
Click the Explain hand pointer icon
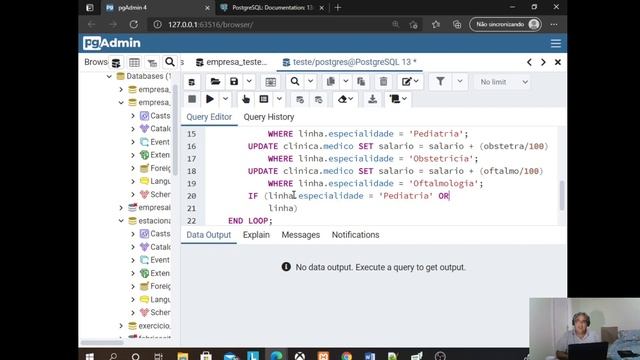(246, 99)
